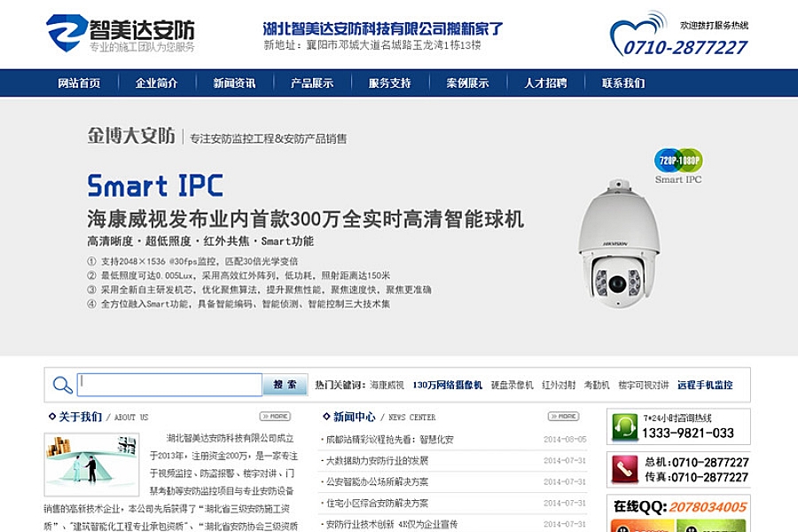Click the 130万网络摄像机 hot keyword

tap(448, 385)
